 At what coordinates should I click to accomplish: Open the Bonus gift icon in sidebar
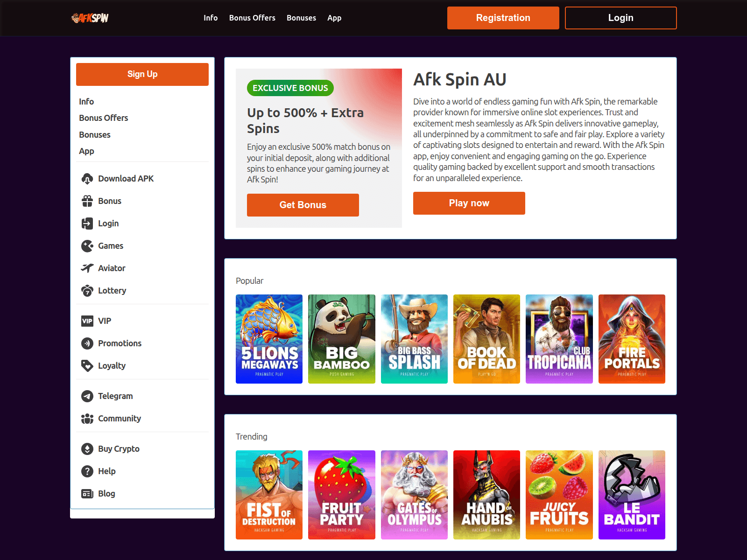tap(87, 201)
